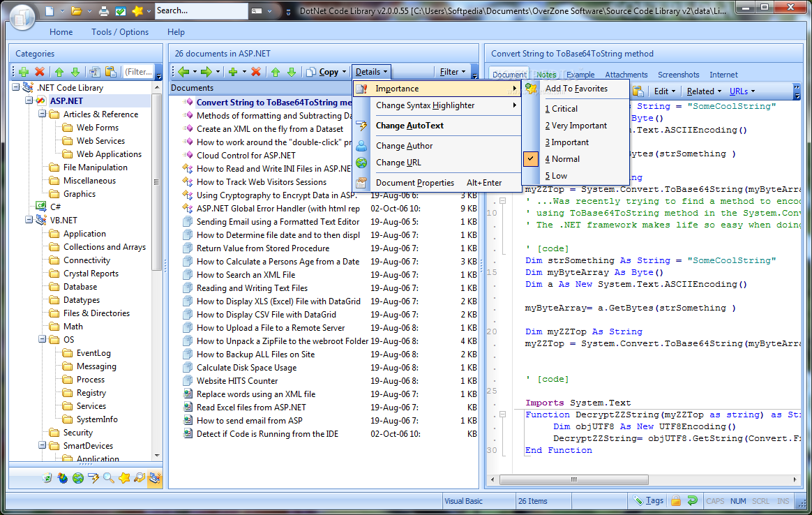The height and width of the screenshot is (515, 812).
Task: Open the URLs dropdown in the editor toolbar
Action: (742, 91)
